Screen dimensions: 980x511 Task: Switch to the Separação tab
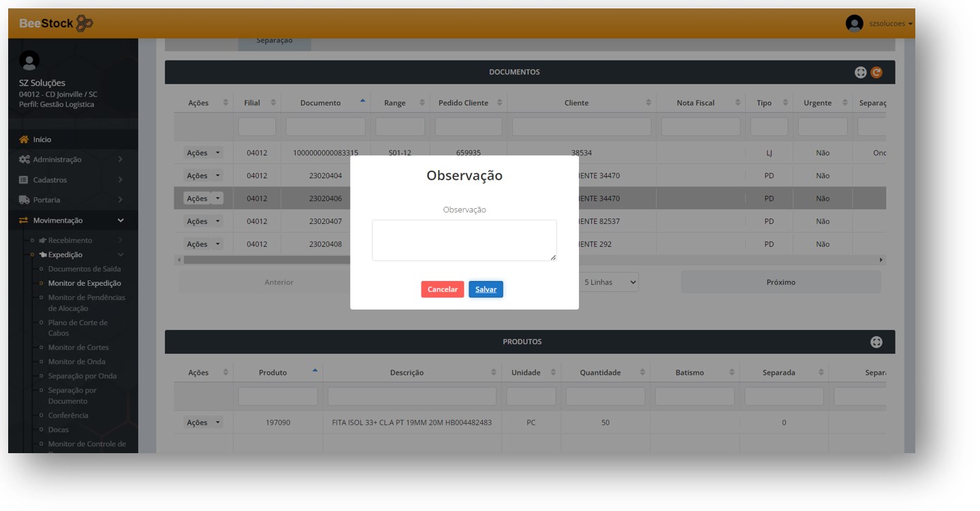[274, 41]
